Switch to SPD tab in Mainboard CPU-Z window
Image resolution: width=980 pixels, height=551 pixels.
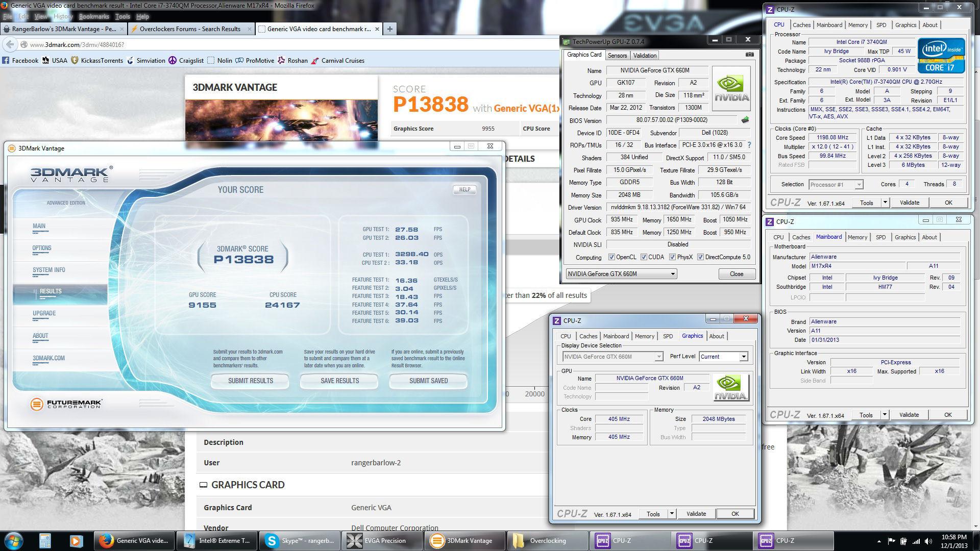point(880,237)
